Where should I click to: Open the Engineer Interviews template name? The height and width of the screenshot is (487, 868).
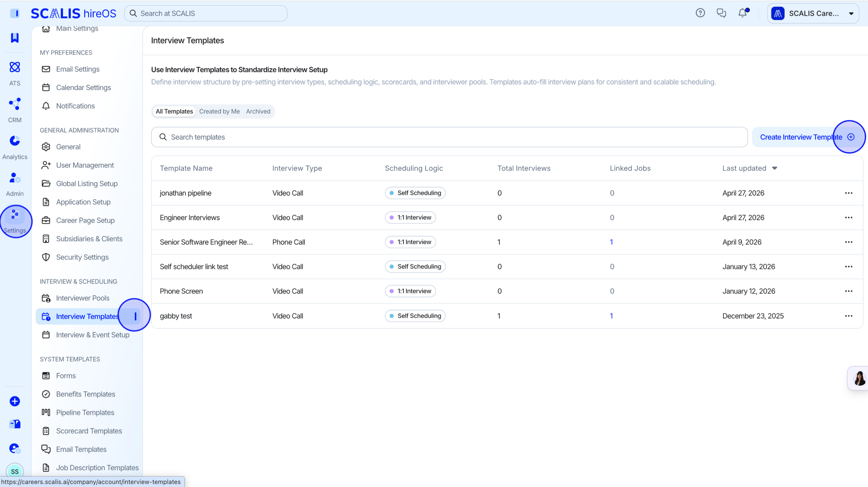[190, 218]
